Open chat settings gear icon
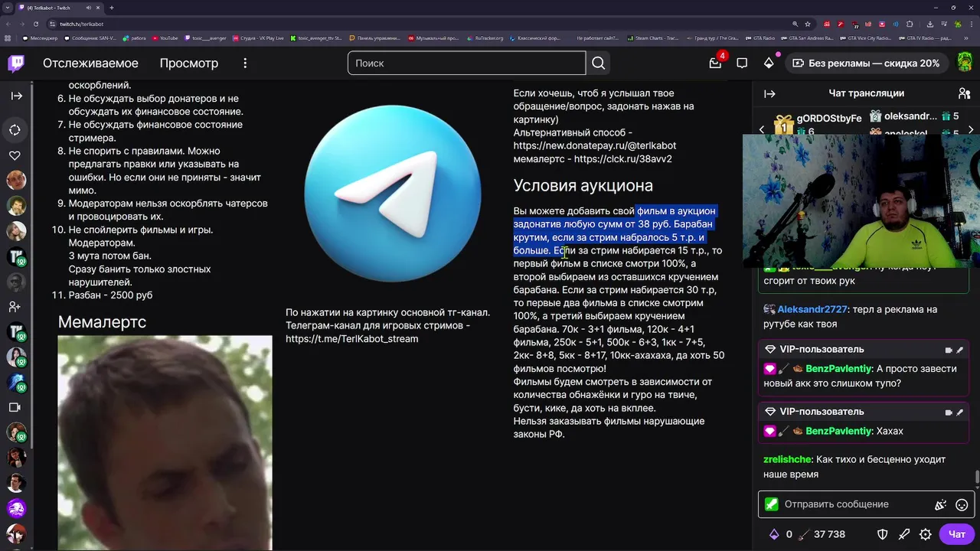The width and height of the screenshot is (980, 551). [x=926, y=534]
